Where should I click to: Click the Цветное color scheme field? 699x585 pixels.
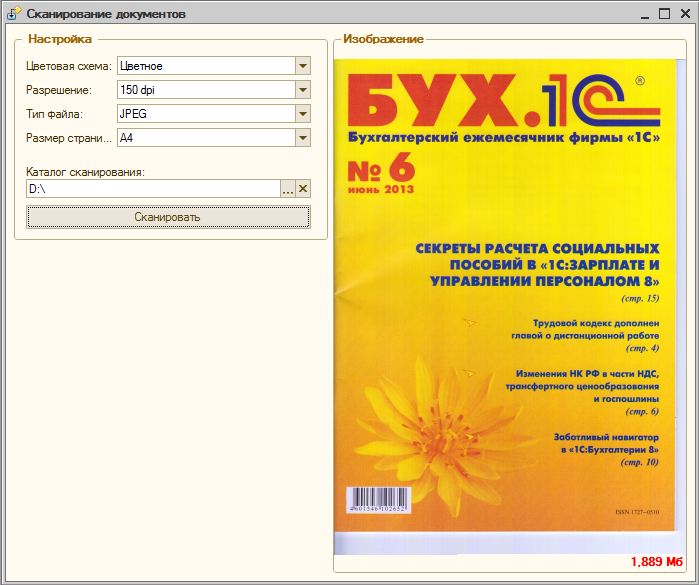point(206,66)
